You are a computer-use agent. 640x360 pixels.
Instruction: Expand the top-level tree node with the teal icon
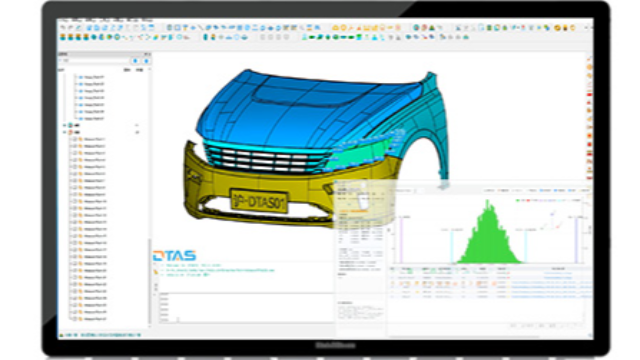pos(64,125)
